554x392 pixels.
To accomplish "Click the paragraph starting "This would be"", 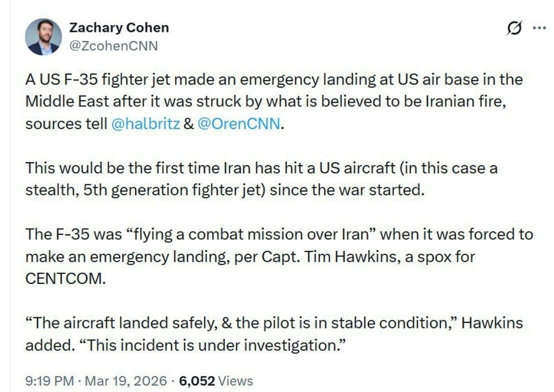I will pos(260,179).
